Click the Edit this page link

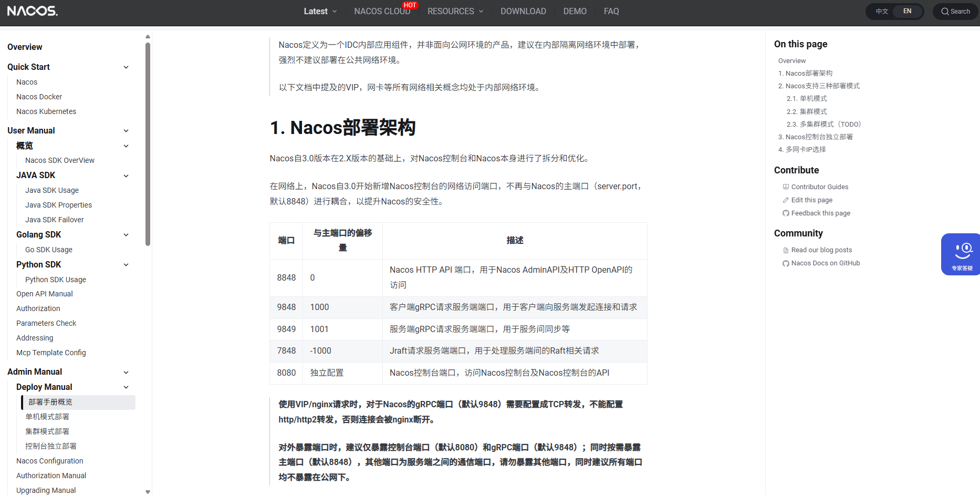[812, 200]
